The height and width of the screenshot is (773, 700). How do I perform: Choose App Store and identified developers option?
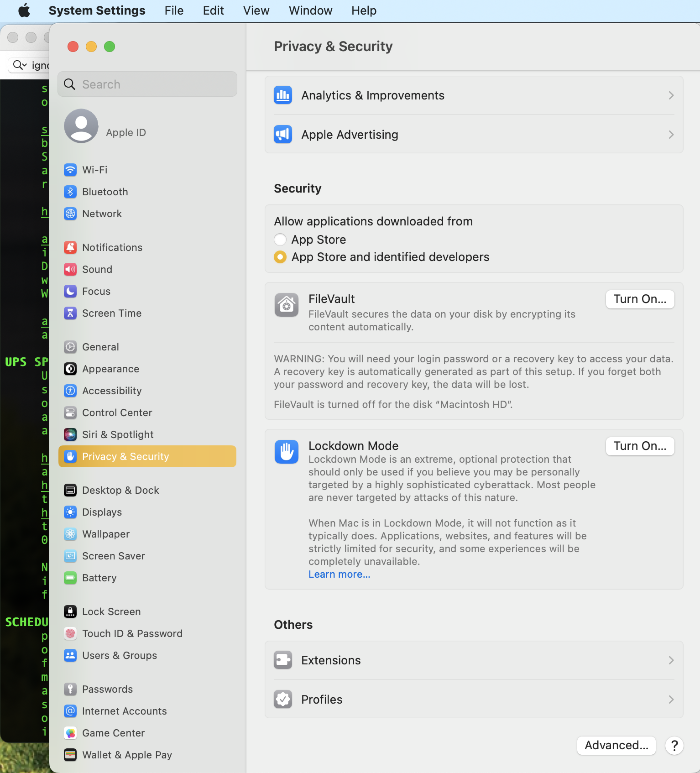tap(280, 257)
